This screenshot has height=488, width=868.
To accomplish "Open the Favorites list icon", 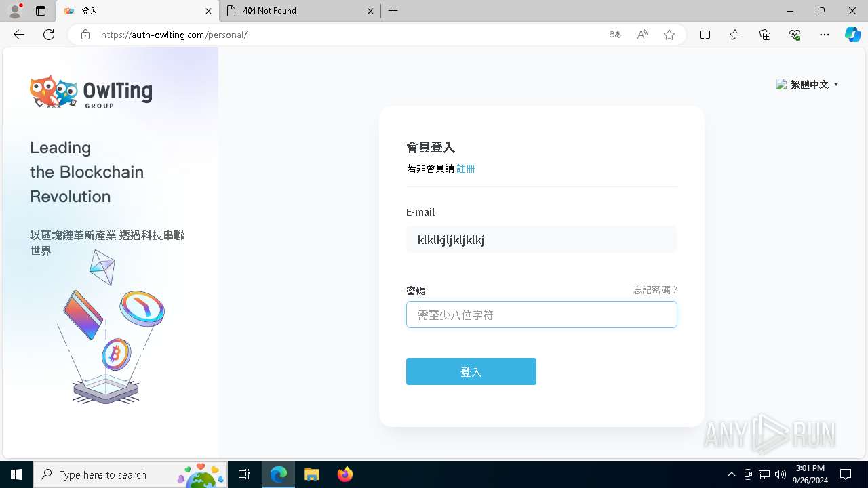I will (x=735, y=35).
